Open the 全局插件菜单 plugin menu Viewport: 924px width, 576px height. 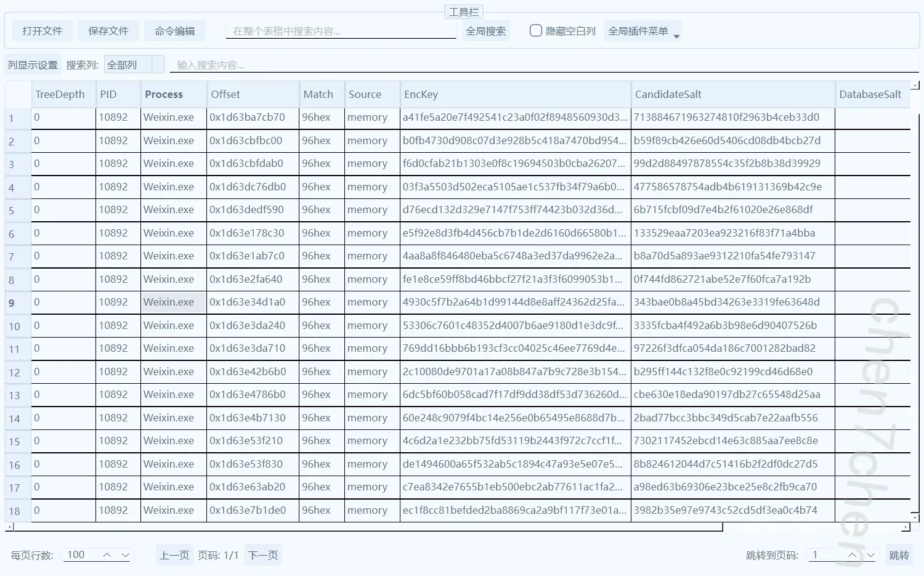tap(642, 31)
